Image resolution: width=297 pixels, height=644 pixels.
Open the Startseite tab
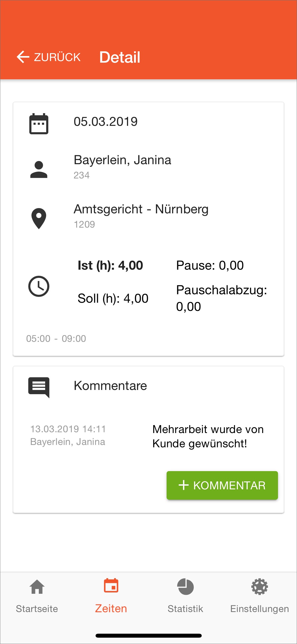coord(37,609)
